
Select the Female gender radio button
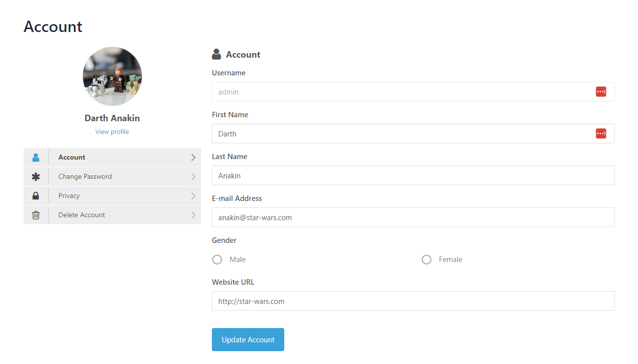coord(427,260)
